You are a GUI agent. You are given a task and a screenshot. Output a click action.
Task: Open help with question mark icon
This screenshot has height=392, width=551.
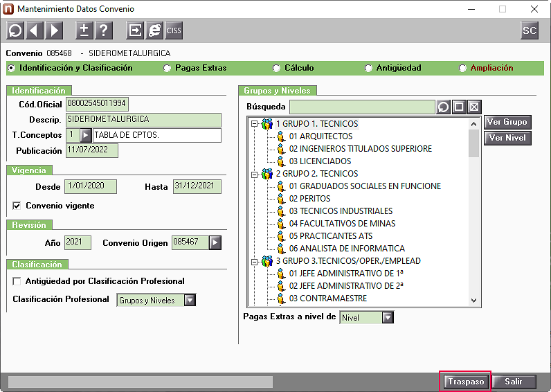[x=104, y=30]
